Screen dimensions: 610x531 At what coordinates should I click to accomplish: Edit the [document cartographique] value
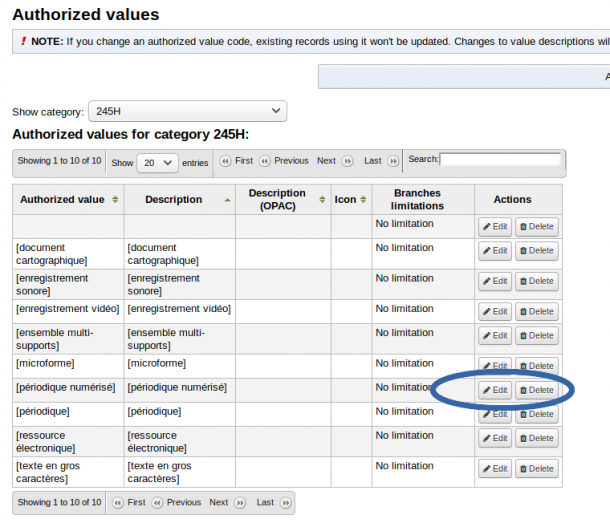(495, 251)
